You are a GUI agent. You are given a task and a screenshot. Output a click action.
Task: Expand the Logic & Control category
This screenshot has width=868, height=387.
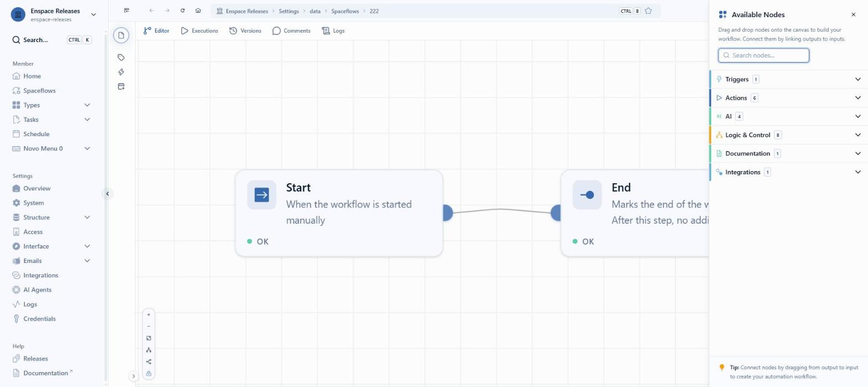[788, 135]
